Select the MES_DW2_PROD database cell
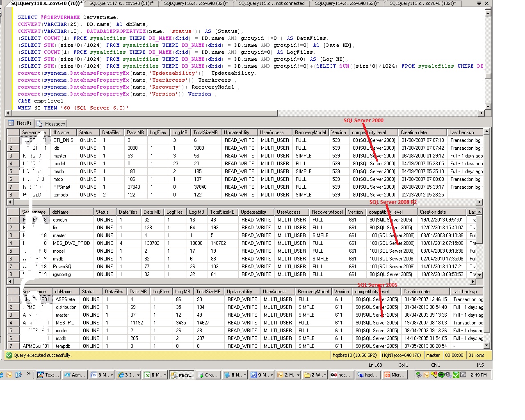The height and width of the screenshot is (420, 525). click(x=71, y=243)
